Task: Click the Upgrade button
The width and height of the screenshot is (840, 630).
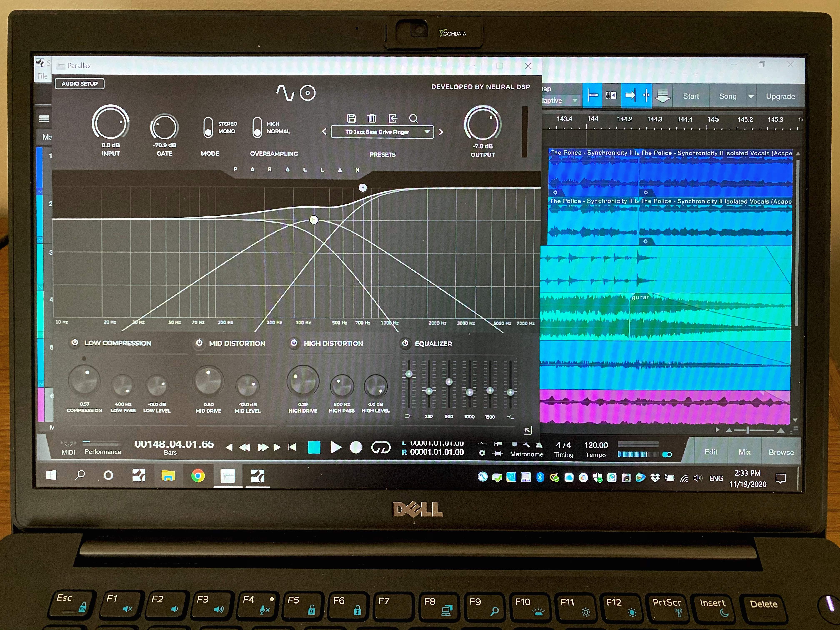Action: point(780,96)
